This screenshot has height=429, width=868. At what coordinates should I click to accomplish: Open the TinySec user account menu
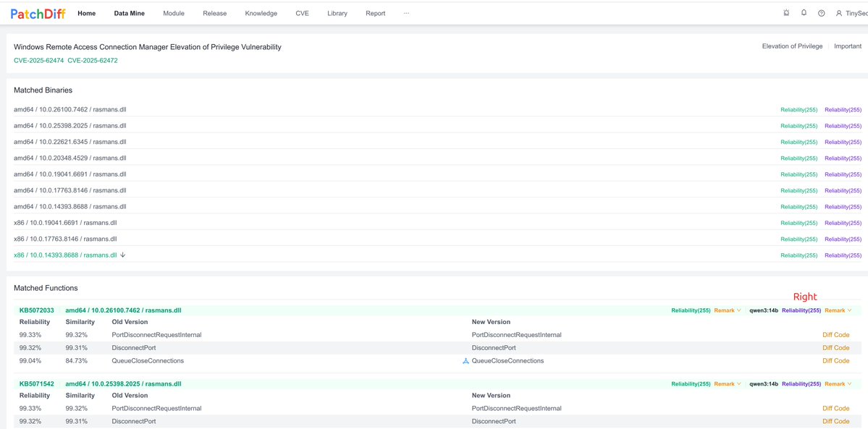click(x=851, y=13)
